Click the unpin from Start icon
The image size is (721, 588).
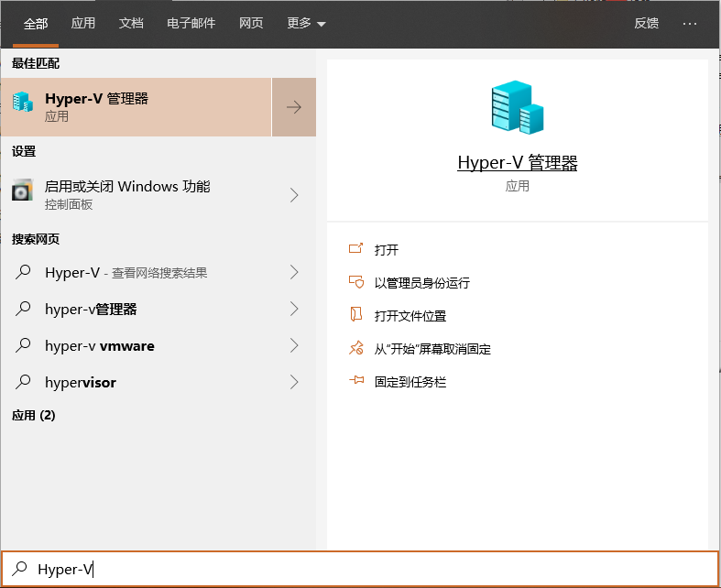click(355, 348)
